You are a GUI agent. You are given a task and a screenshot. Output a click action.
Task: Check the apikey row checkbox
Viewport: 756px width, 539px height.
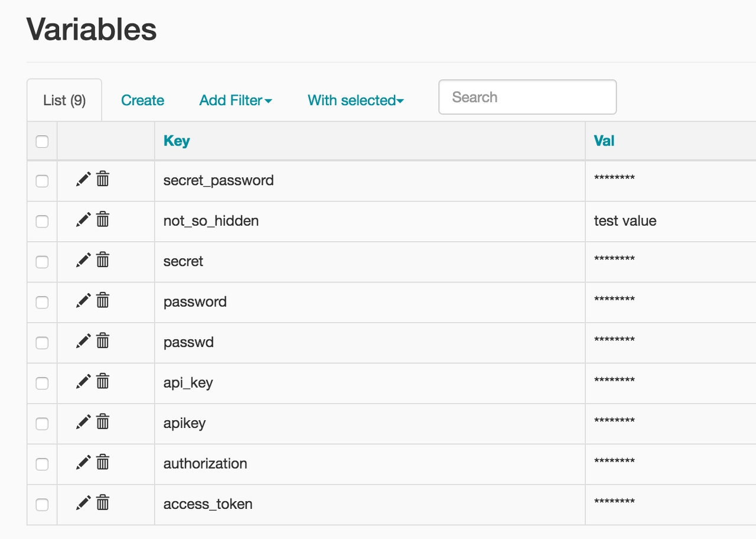tap(42, 423)
